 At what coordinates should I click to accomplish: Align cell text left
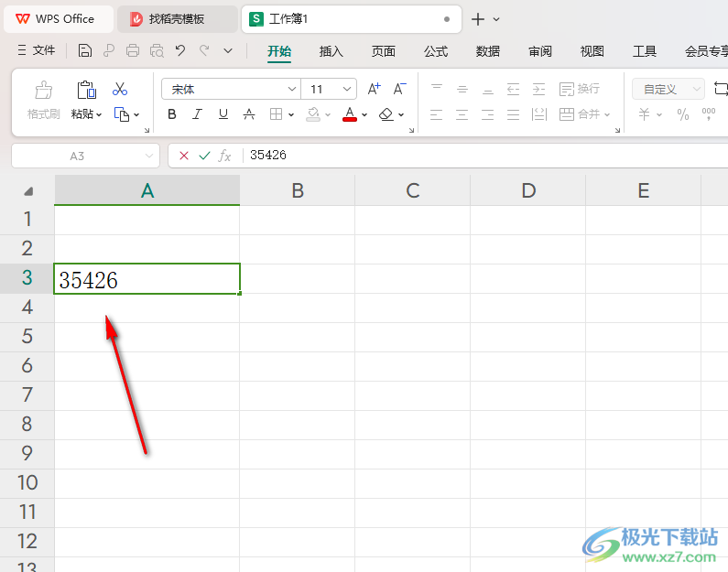pos(437,114)
